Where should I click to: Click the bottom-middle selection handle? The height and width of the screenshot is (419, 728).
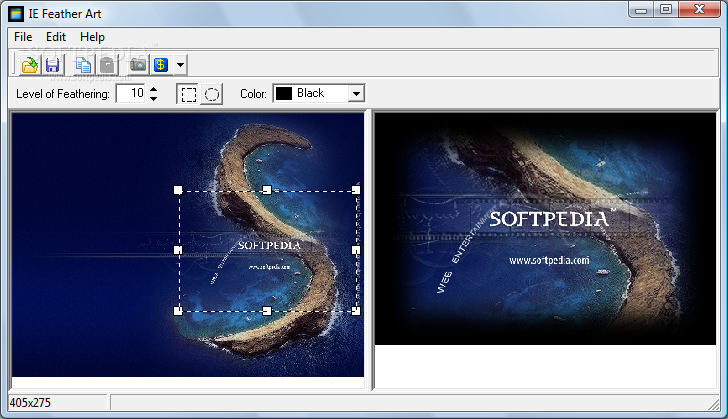tap(267, 311)
